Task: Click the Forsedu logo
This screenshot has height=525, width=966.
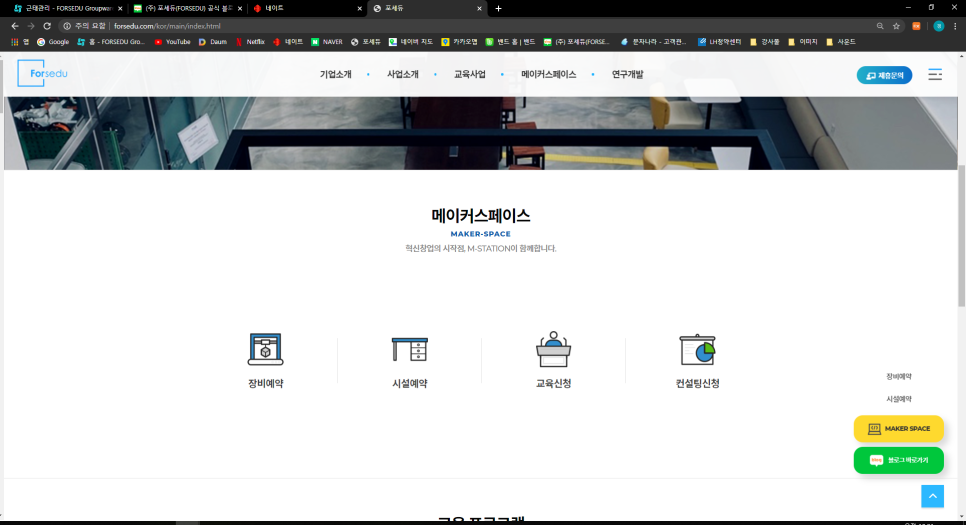Action: point(43,73)
